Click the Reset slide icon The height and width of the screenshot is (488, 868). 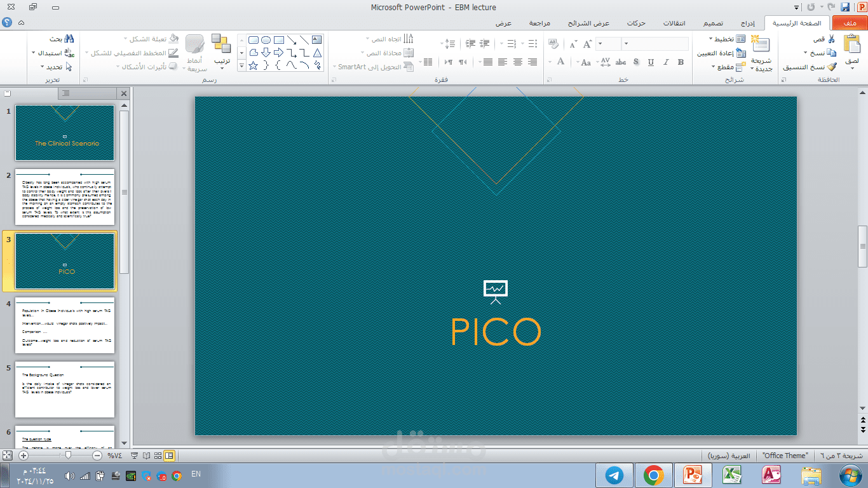(x=741, y=53)
